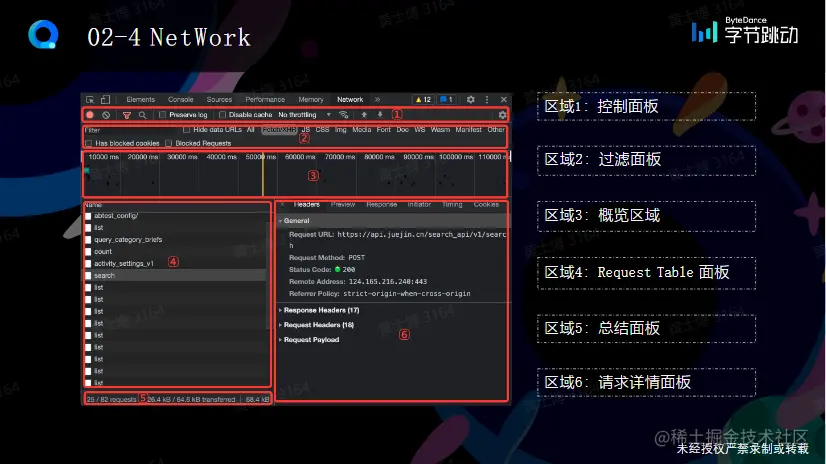Viewport: 826px width, 464px height.
Task: Open the network conditions wifi icon
Action: 343,114
